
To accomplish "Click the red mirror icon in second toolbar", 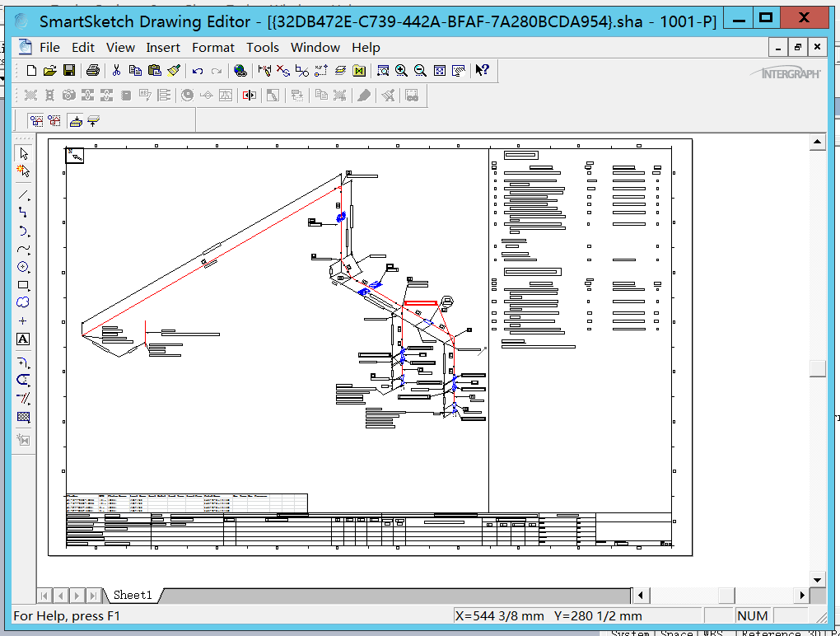I will pyautogui.click(x=249, y=96).
